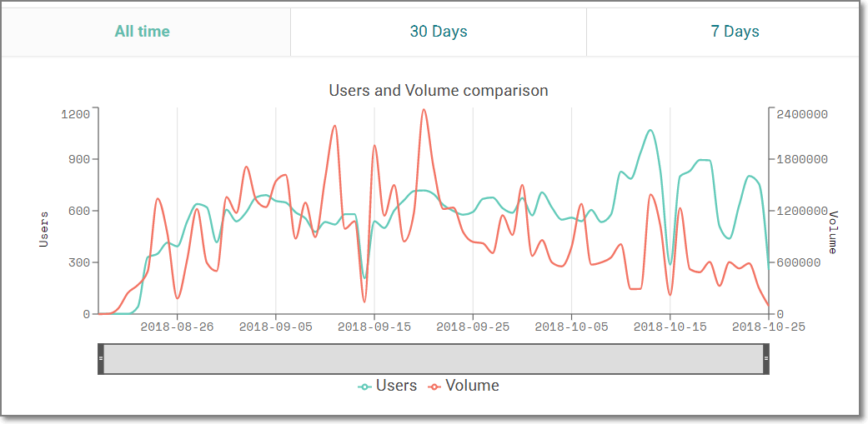Click the vertical Users axis title on left

(x=45, y=228)
